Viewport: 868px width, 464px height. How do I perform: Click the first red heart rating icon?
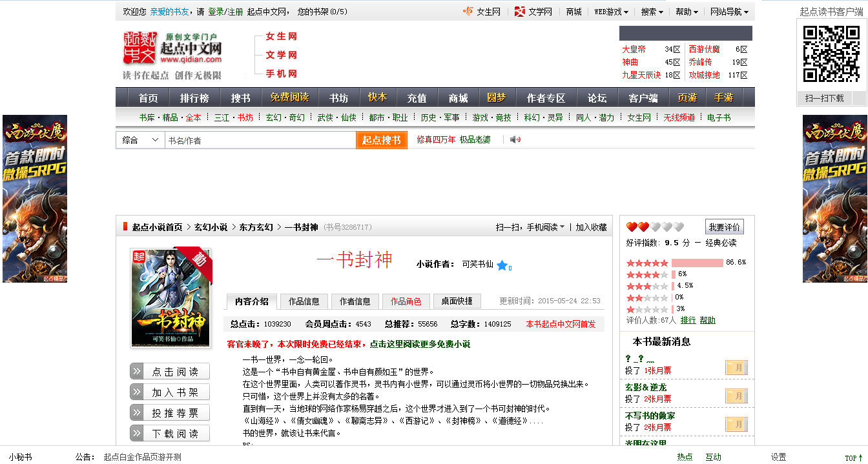[x=632, y=227]
